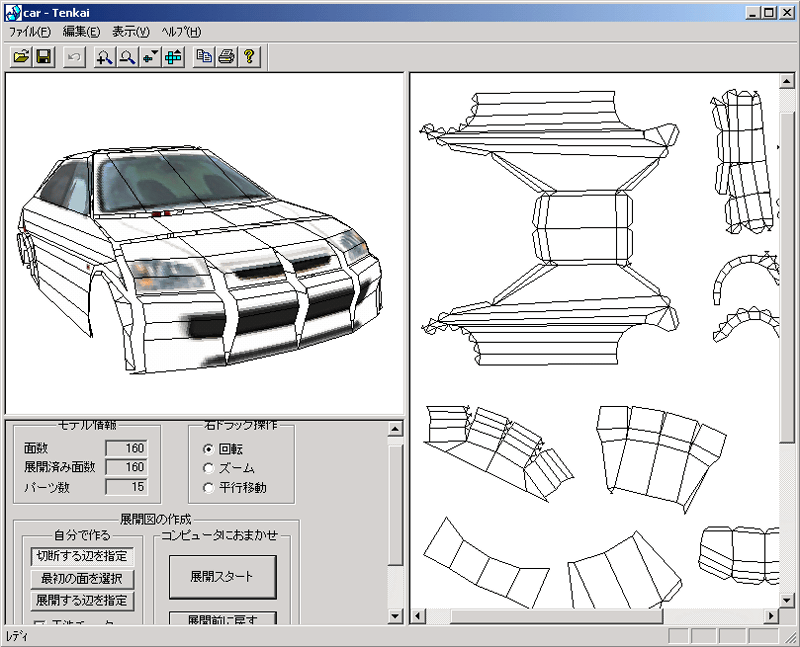
Task: Open the 表示(V) menu
Action: click(x=131, y=32)
